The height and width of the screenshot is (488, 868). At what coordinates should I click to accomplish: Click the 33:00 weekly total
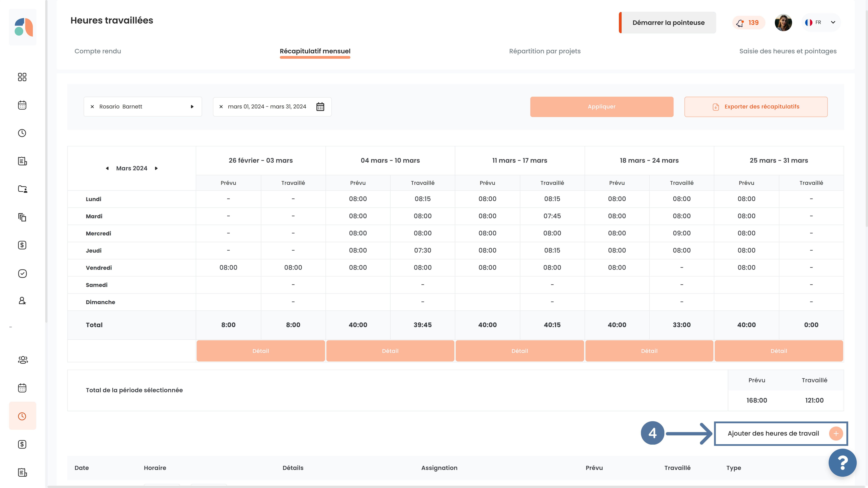pyautogui.click(x=681, y=325)
